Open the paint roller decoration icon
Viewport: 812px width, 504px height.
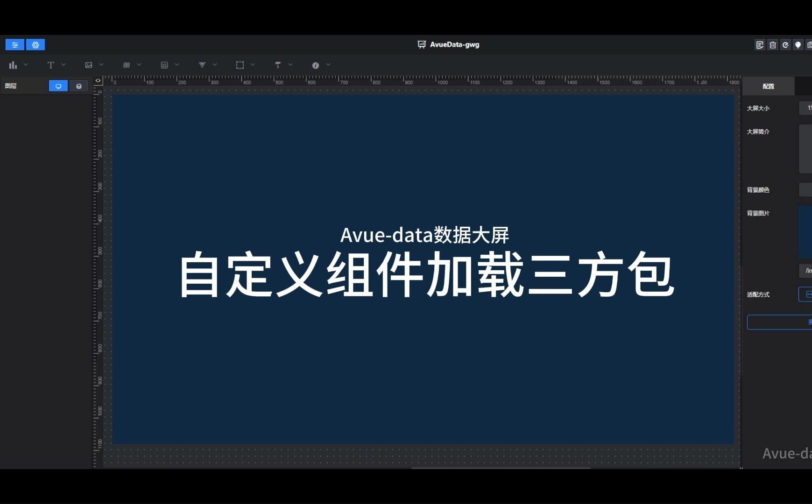278,65
